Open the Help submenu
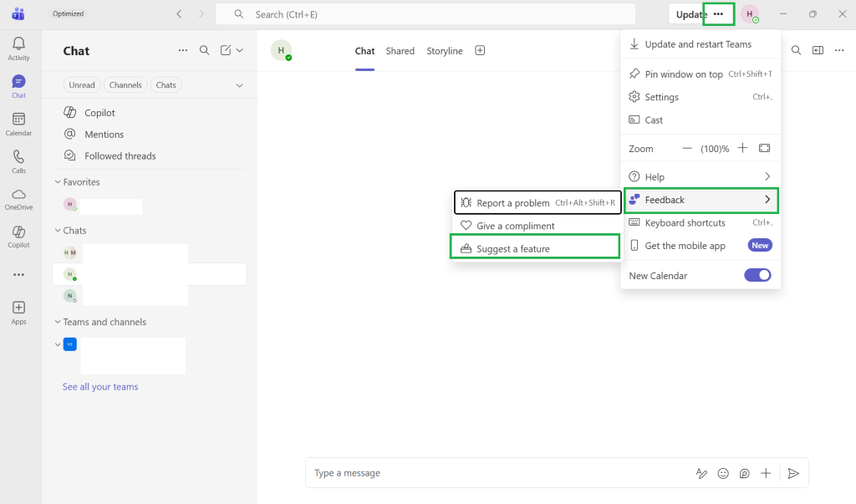Image resolution: width=856 pixels, height=504 pixels. (x=701, y=177)
